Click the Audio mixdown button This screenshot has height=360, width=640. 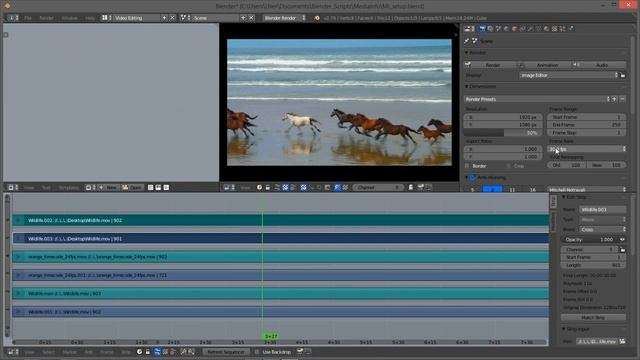599,65
